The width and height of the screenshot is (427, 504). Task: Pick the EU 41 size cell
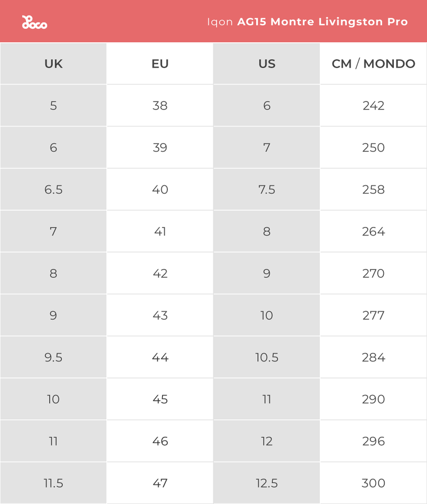click(160, 232)
